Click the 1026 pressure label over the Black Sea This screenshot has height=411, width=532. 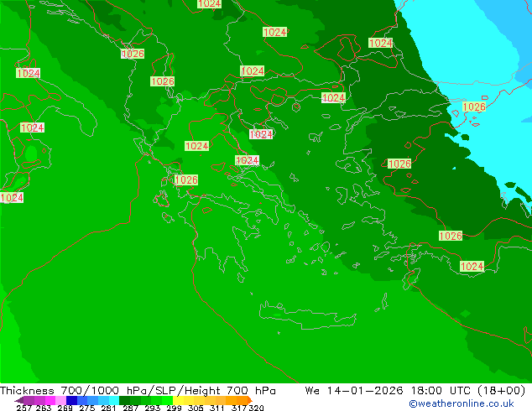(x=474, y=107)
